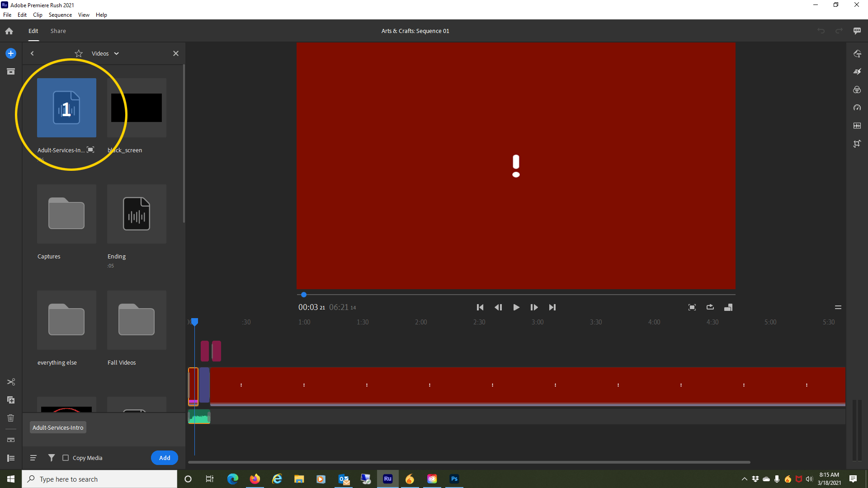
Task: Expand timeline track controls icon
Action: [x=11, y=458]
